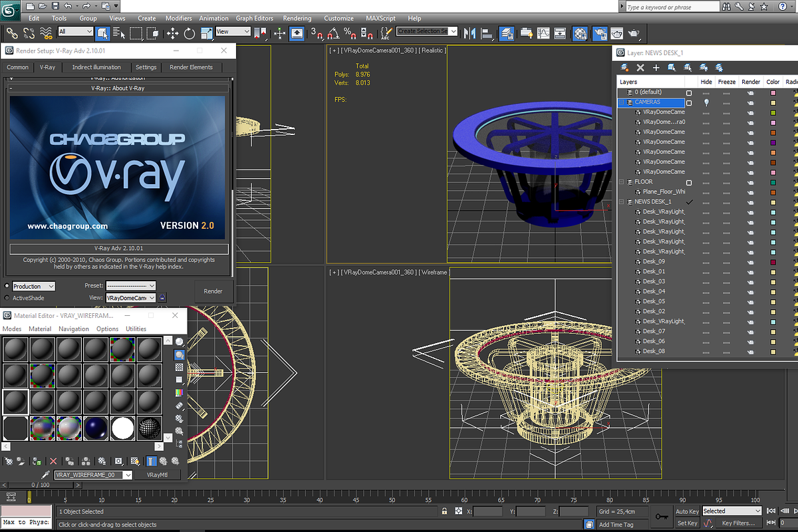Open the Modifiers menu
This screenshot has height=532, width=798.
[178, 19]
